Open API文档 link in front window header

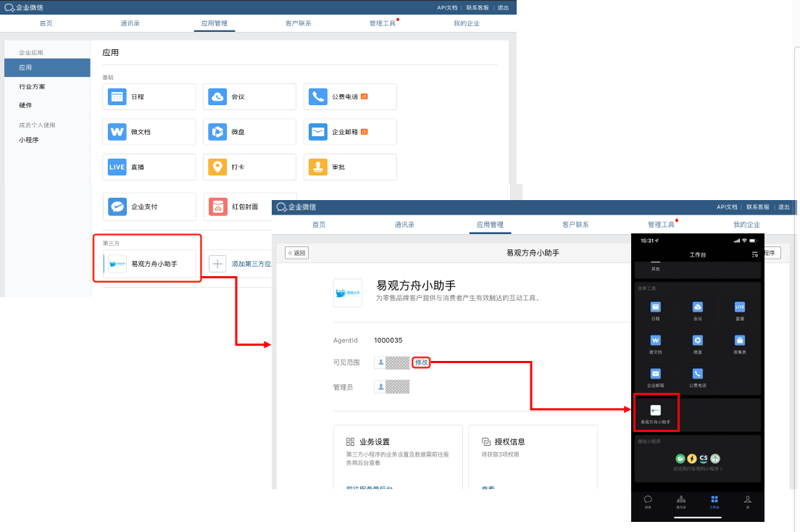coord(727,207)
